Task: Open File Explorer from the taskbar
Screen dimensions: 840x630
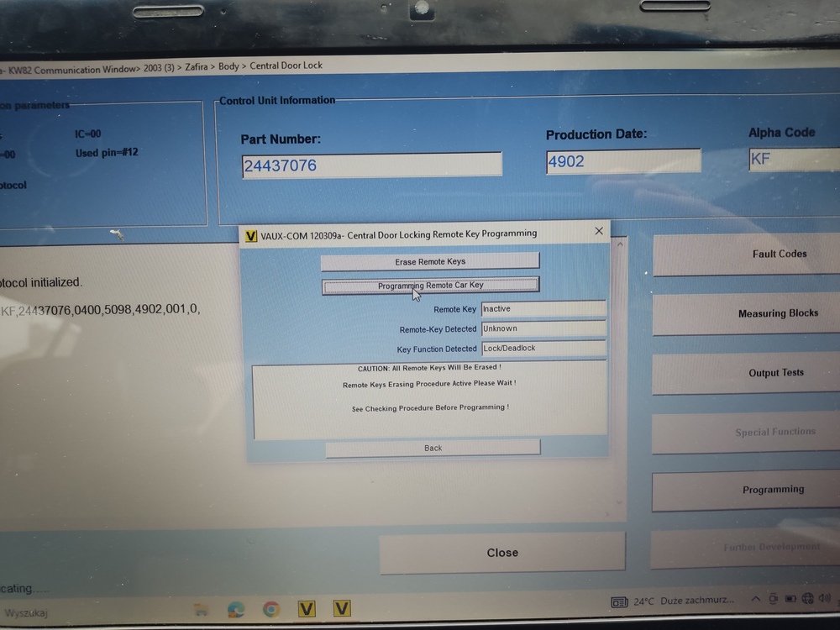Action: [202, 609]
